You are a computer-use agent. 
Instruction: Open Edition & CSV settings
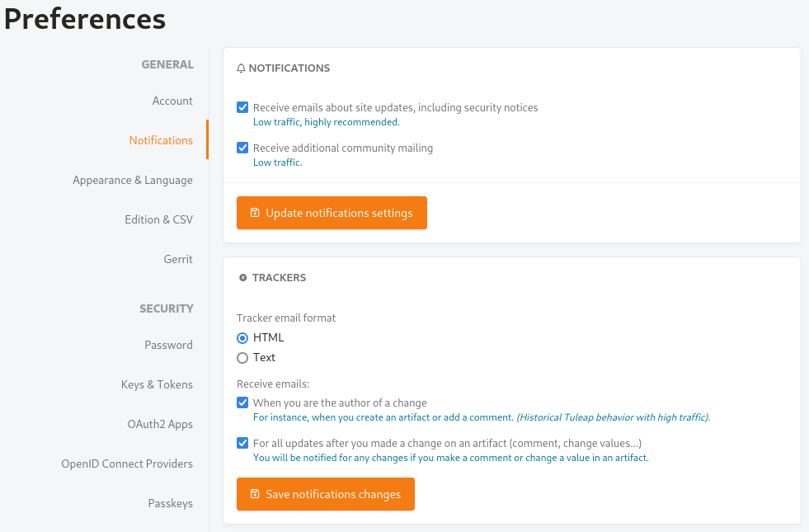pyautogui.click(x=158, y=219)
